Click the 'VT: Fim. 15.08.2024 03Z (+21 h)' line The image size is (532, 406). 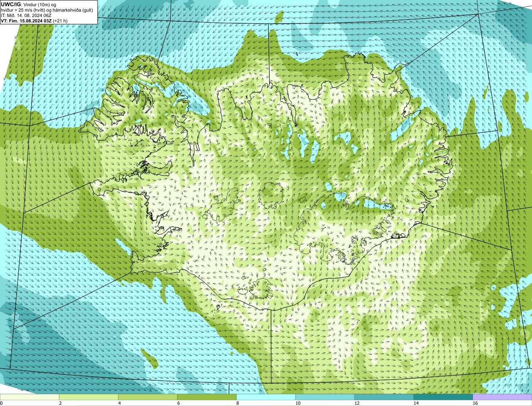click(34, 21)
